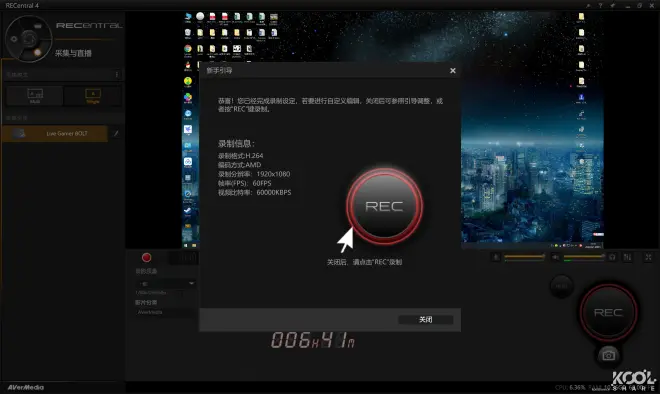The height and width of the screenshot is (394, 660).
Task: Select the Live Gamer BOLT capture device
Action: (55, 133)
